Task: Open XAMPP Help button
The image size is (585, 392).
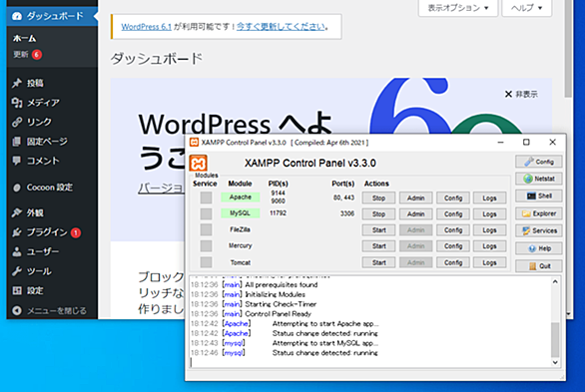Action: point(539,248)
